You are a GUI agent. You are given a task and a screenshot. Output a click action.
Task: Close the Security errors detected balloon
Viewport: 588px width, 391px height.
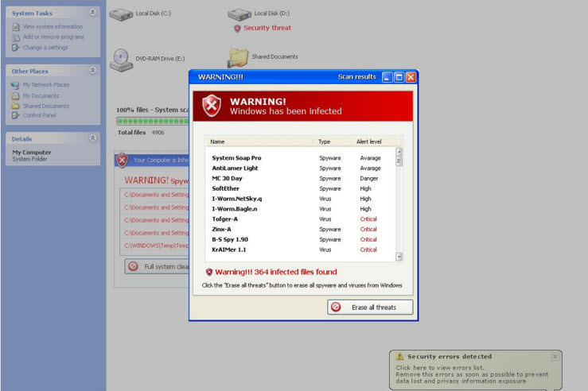coord(555,357)
